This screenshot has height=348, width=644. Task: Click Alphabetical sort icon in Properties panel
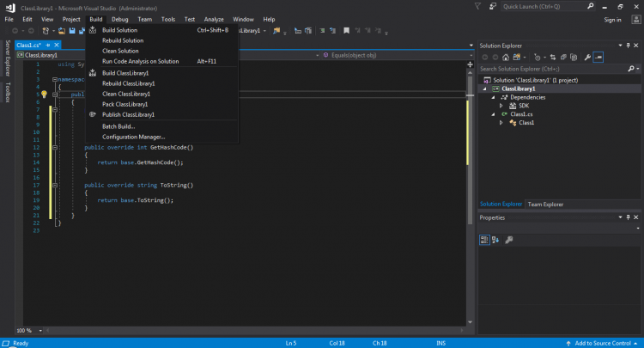coord(496,240)
